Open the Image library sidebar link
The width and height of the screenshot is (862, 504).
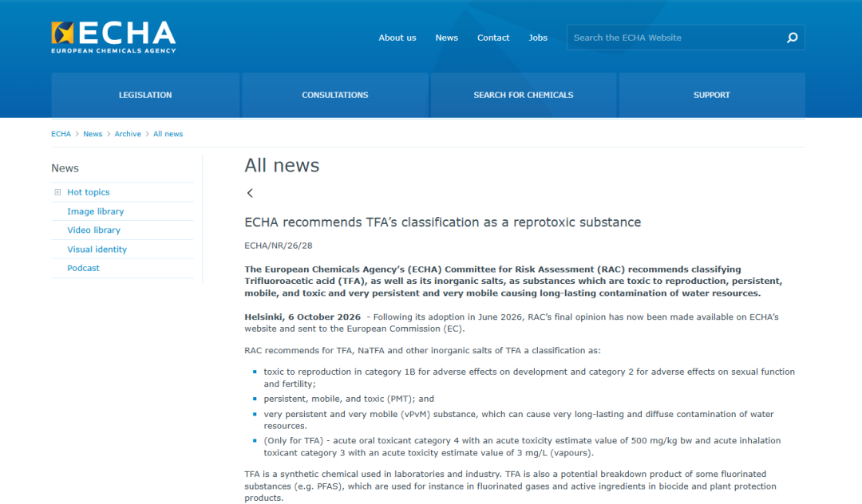pyautogui.click(x=96, y=211)
